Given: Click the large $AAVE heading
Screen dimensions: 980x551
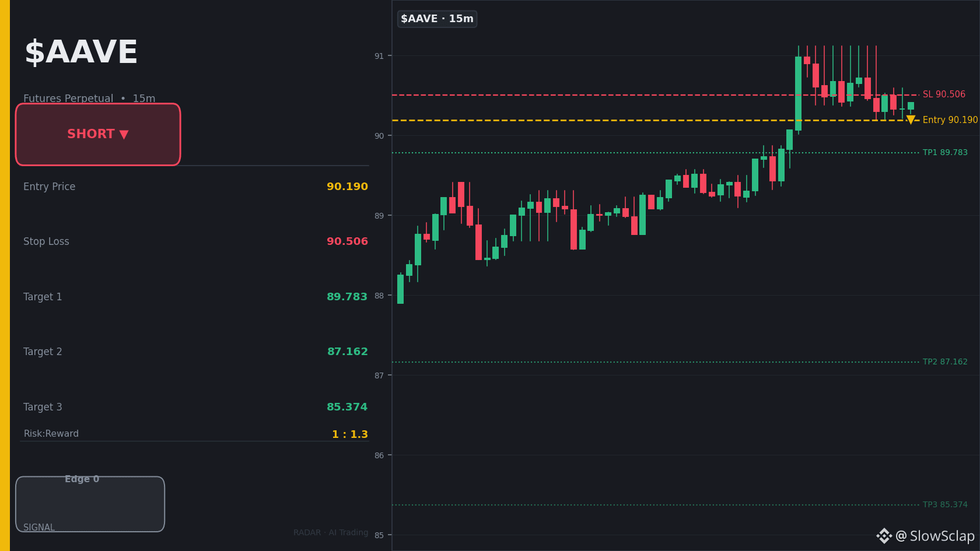Looking at the screenshot, I should click(81, 52).
